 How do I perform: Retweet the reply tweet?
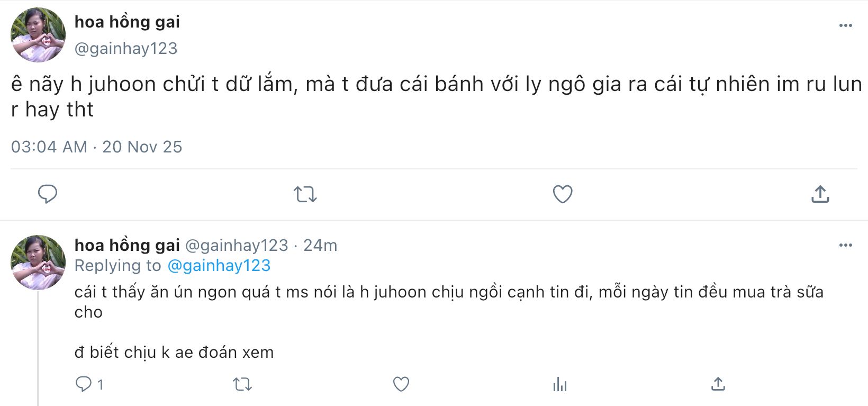click(x=242, y=384)
